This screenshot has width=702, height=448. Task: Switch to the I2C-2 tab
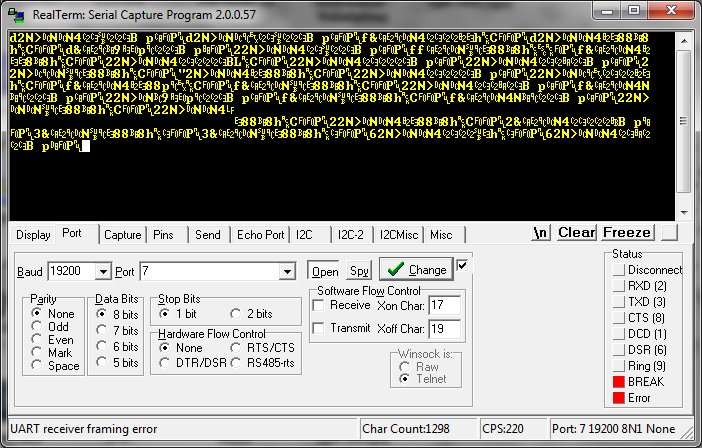click(x=351, y=235)
